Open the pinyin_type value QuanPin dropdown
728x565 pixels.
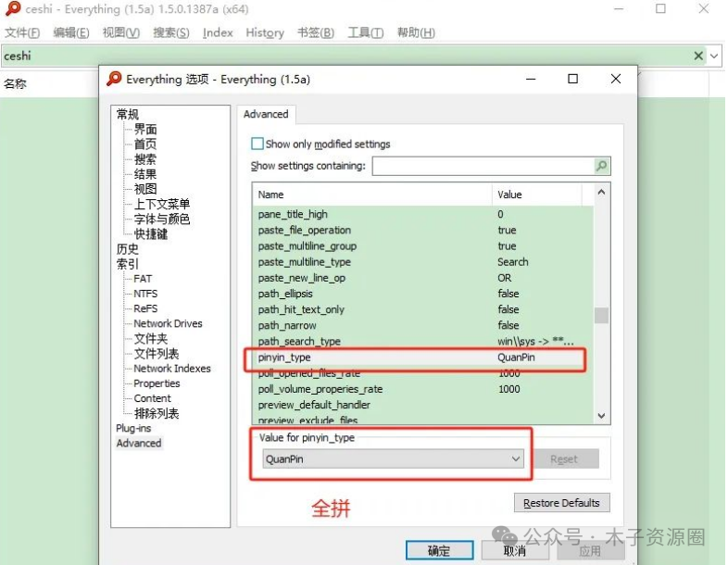click(394, 458)
